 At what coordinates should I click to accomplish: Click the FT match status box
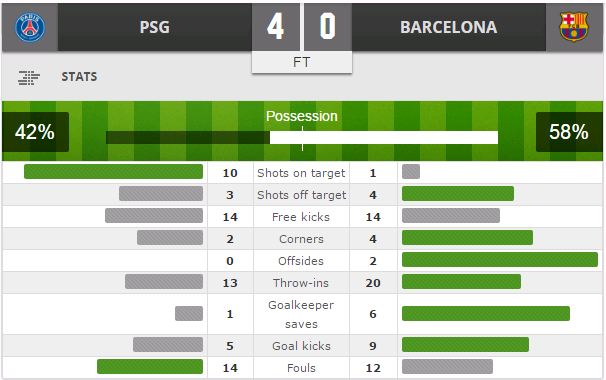(302, 62)
